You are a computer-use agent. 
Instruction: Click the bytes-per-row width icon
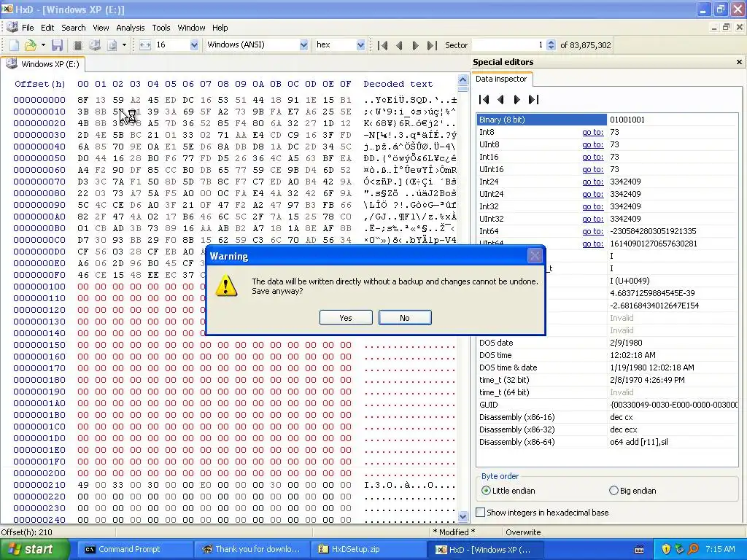[145, 45]
